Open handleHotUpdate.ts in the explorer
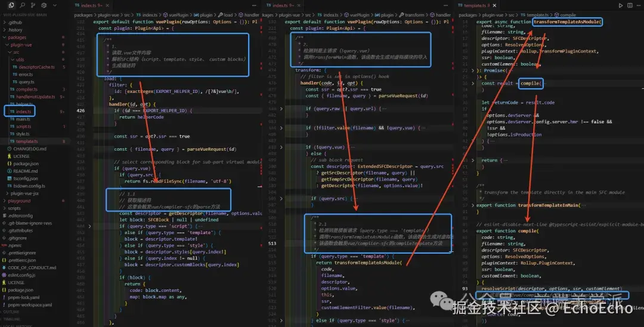644x327 pixels. coord(35,96)
